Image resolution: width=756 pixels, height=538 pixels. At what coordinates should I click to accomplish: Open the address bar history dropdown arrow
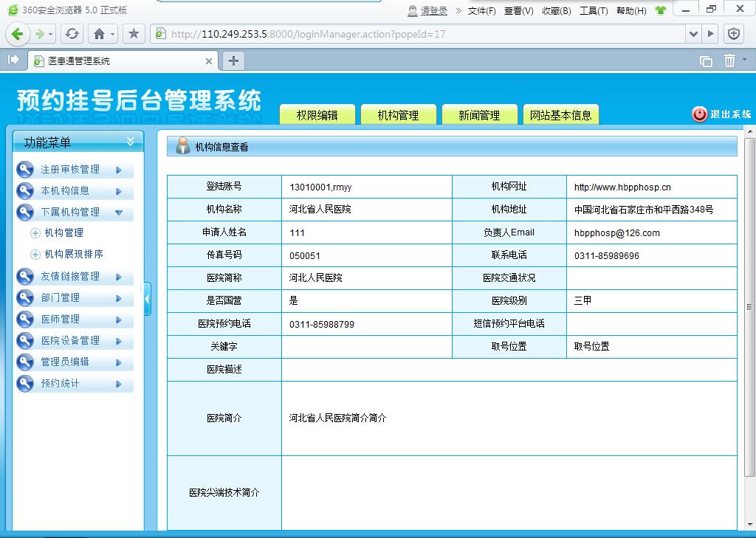(693, 34)
